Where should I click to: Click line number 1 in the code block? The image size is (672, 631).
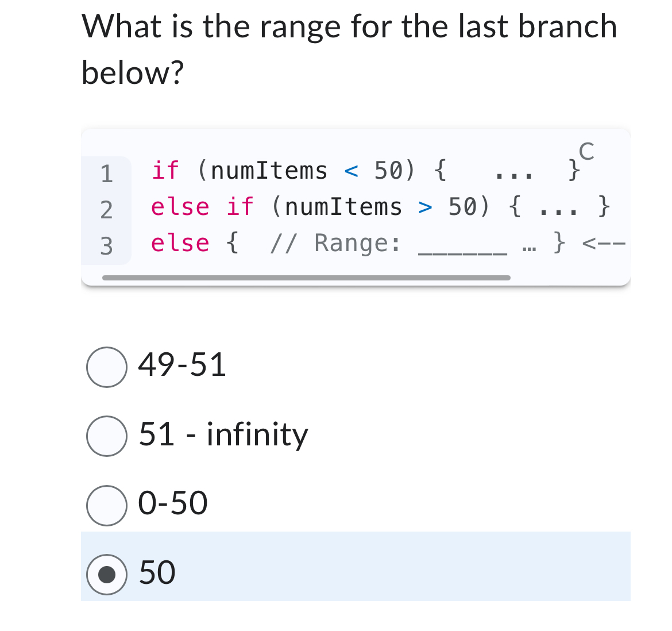click(106, 171)
